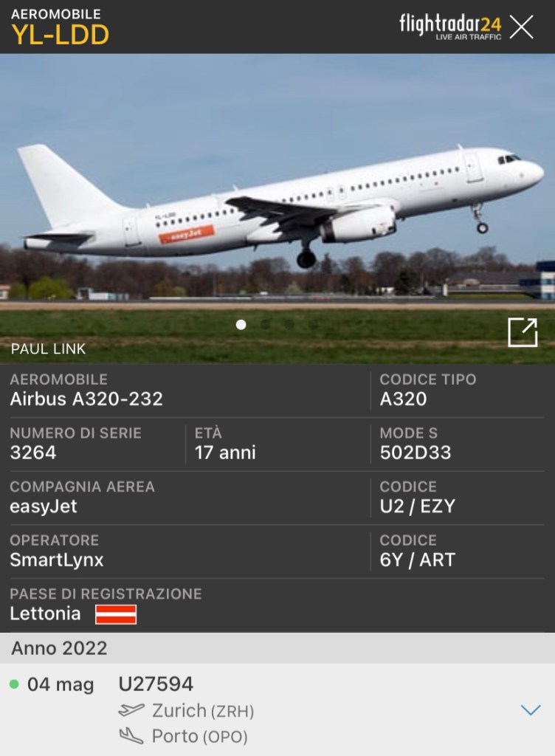Expand the U27594 flight entry chevron
Image resolution: width=555 pixels, height=756 pixels.
pos(531,709)
